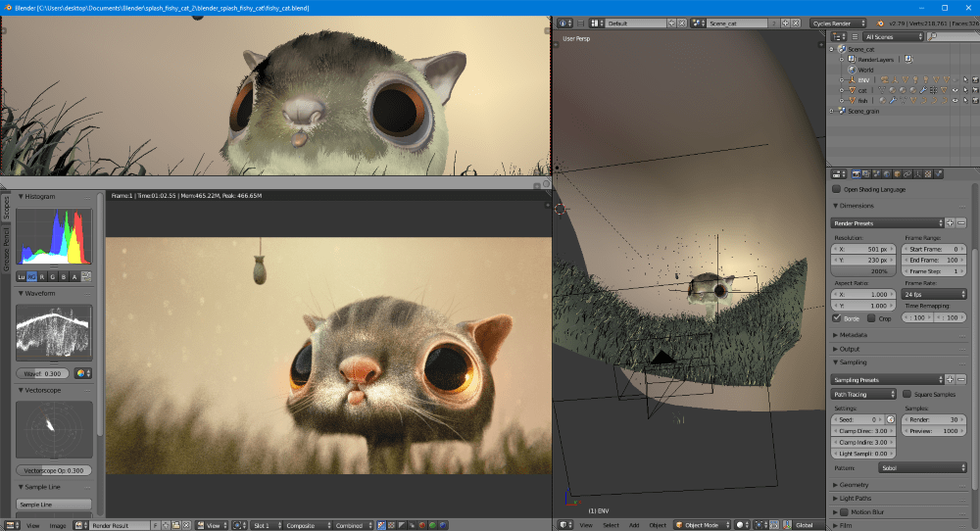Toggle selectability arrow of cat object
Screen dimensions: 980x531
(965, 90)
